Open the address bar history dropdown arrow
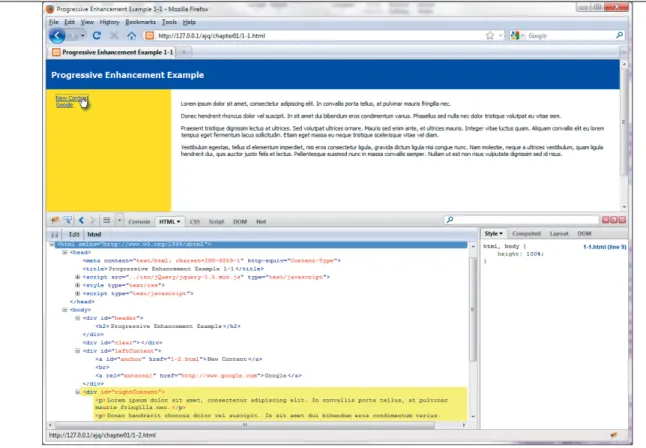The width and height of the screenshot is (646, 448). [501, 36]
